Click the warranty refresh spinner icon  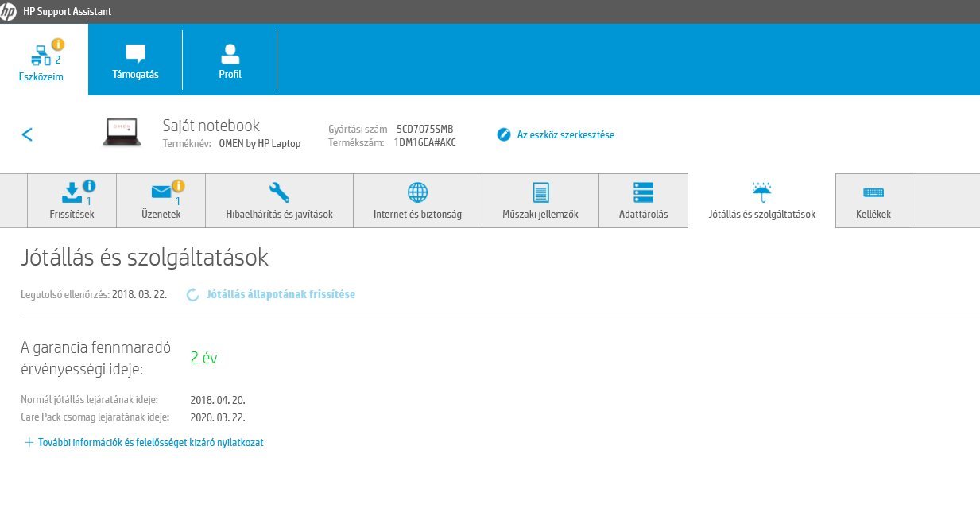(x=192, y=295)
